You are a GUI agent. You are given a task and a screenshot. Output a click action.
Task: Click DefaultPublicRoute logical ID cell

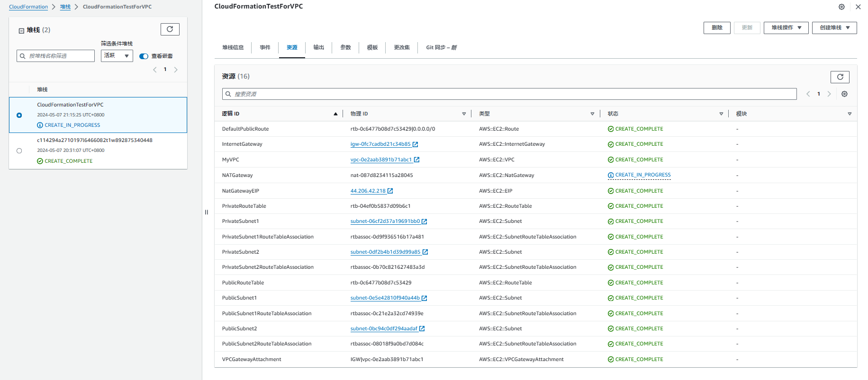(245, 129)
